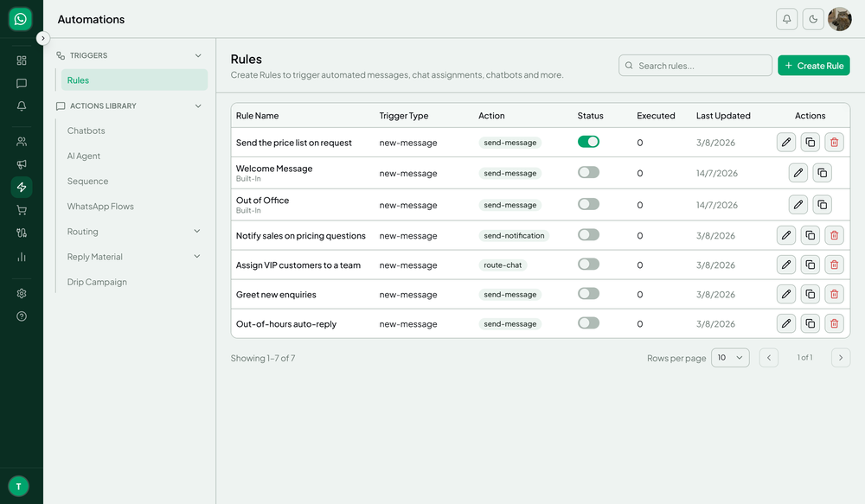Viewport: 865px width, 504px height.
Task: Click the route-chat action tag
Action: [503, 265]
